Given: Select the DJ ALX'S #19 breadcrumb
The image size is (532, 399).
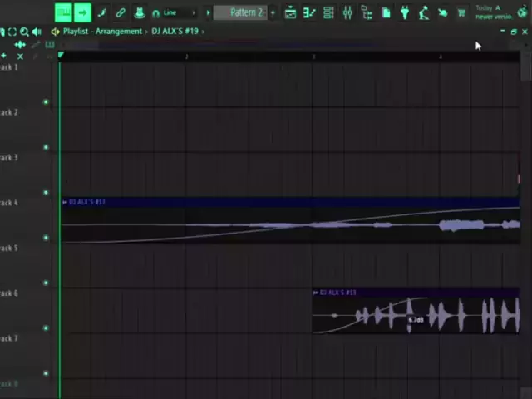Looking at the screenshot, I should pyautogui.click(x=174, y=32).
